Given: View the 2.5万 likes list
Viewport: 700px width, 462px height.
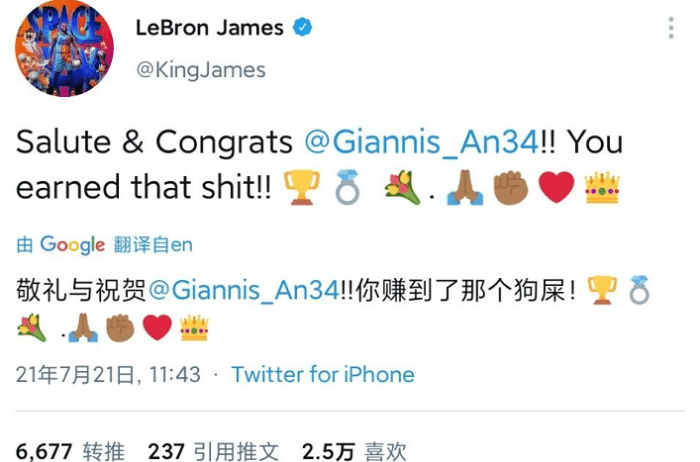Looking at the screenshot, I should (x=354, y=451).
